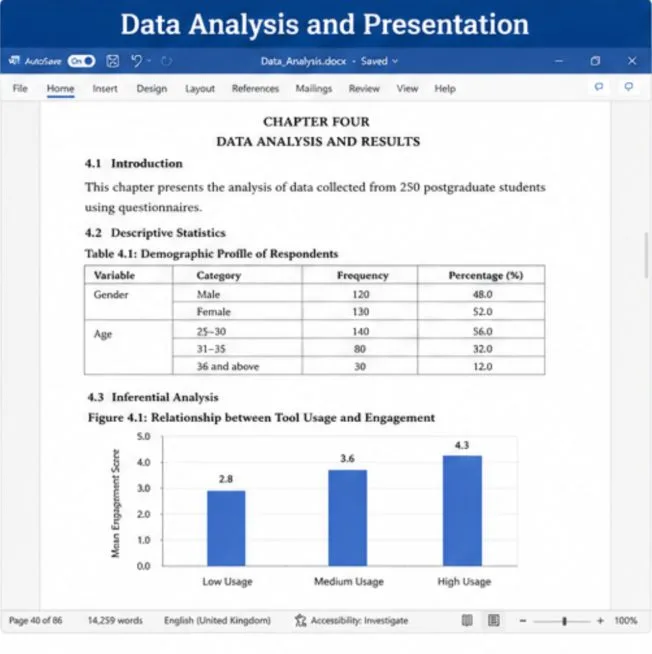Click the 100% zoom level
Image resolution: width=652 pixels, height=654 pixels.
click(626, 621)
